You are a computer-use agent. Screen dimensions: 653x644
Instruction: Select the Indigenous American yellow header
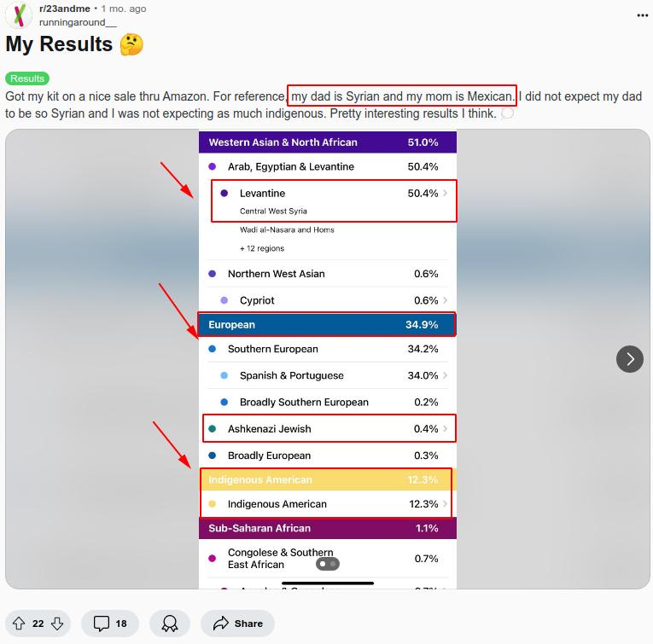click(328, 479)
